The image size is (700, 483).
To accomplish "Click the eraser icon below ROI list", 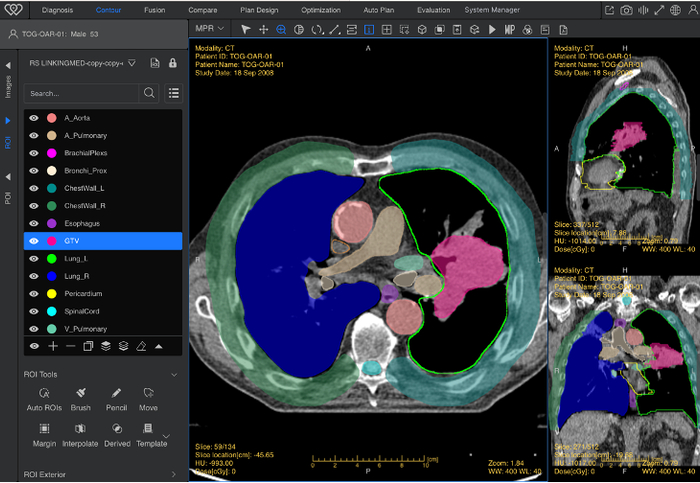I will pos(141,345).
